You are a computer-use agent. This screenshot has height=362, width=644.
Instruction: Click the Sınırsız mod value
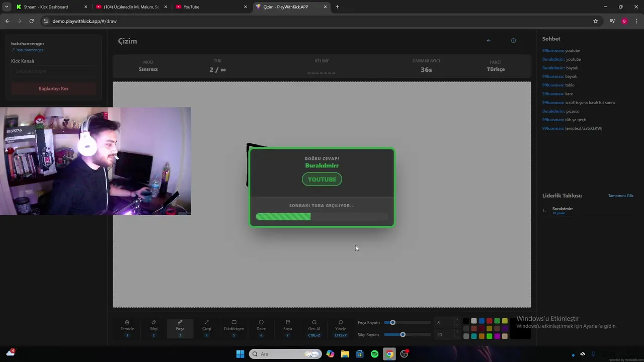tap(148, 69)
